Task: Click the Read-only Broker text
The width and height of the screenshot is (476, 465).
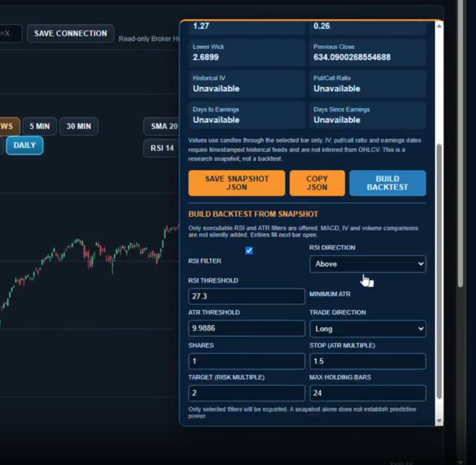Action: [149, 39]
